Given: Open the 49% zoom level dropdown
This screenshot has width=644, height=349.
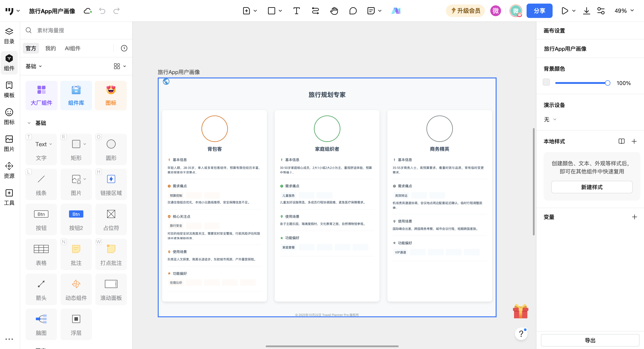Looking at the screenshot, I should (624, 11).
